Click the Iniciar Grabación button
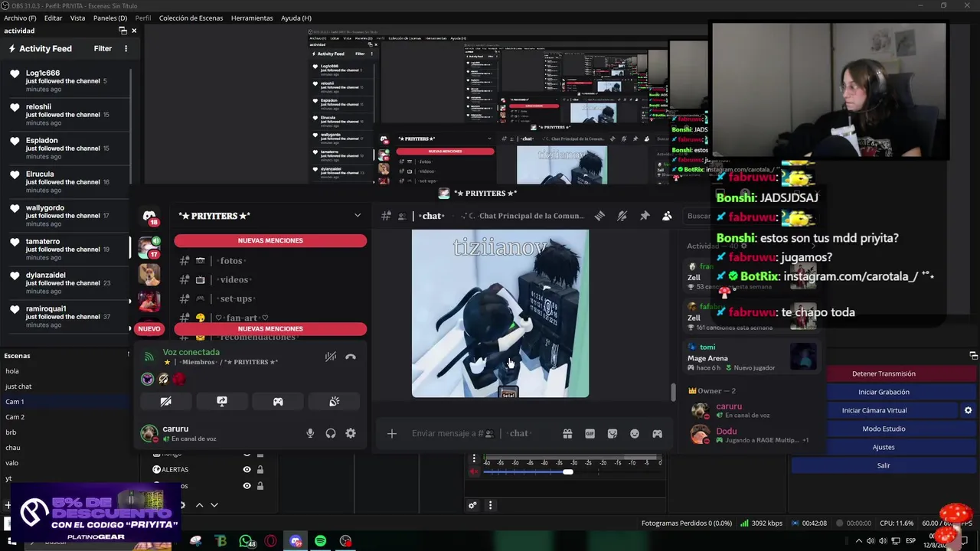980x551 pixels. [884, 392]
